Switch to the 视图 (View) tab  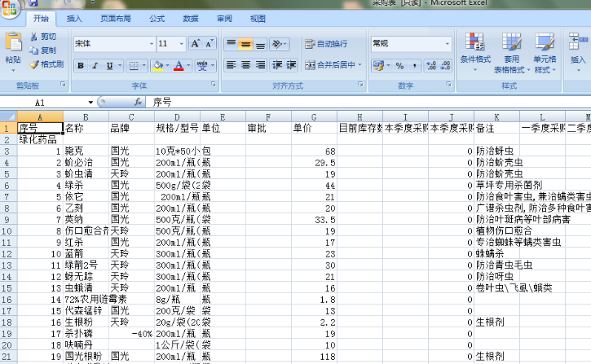pos(258,19)
